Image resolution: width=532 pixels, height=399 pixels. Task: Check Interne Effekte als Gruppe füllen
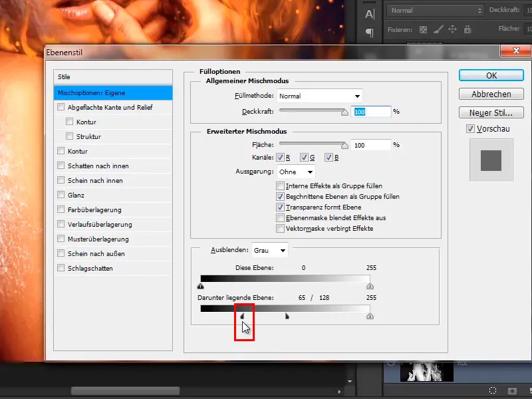point(280,186)
